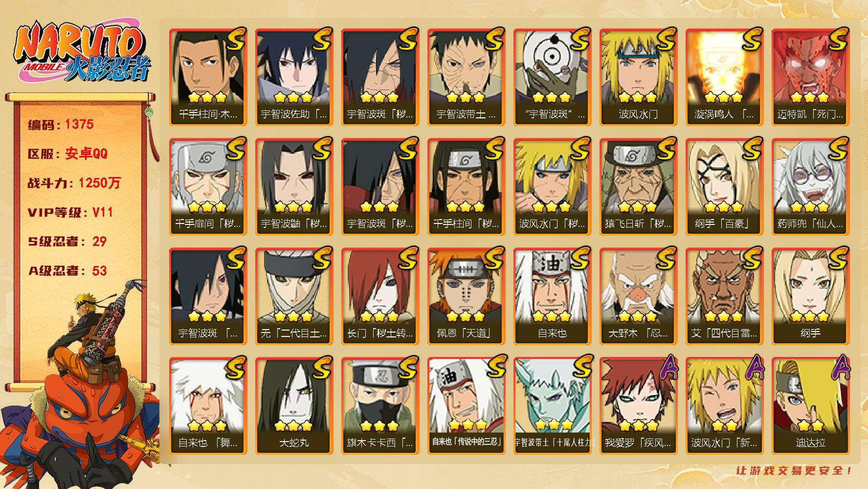Viewport: 868px width, 489px height.
Task: Click the S级忍者 29 count
Action: (x=67, y=242)
